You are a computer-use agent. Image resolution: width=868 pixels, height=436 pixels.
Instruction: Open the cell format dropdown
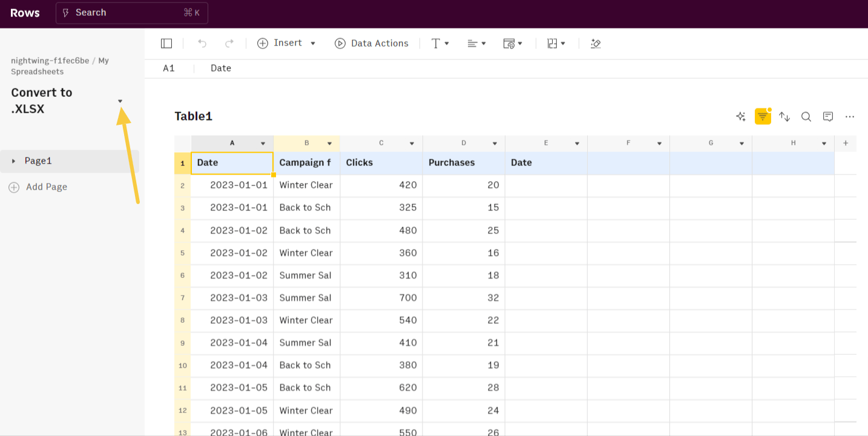[513, 44]
